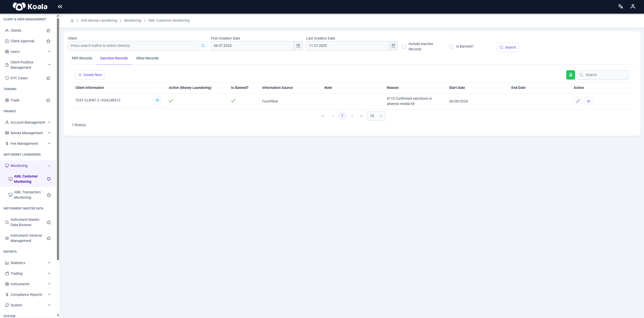The image size is (644, 318).
Task: Collapse the sidebar with double-chevron icon
Action: [60, 7]
